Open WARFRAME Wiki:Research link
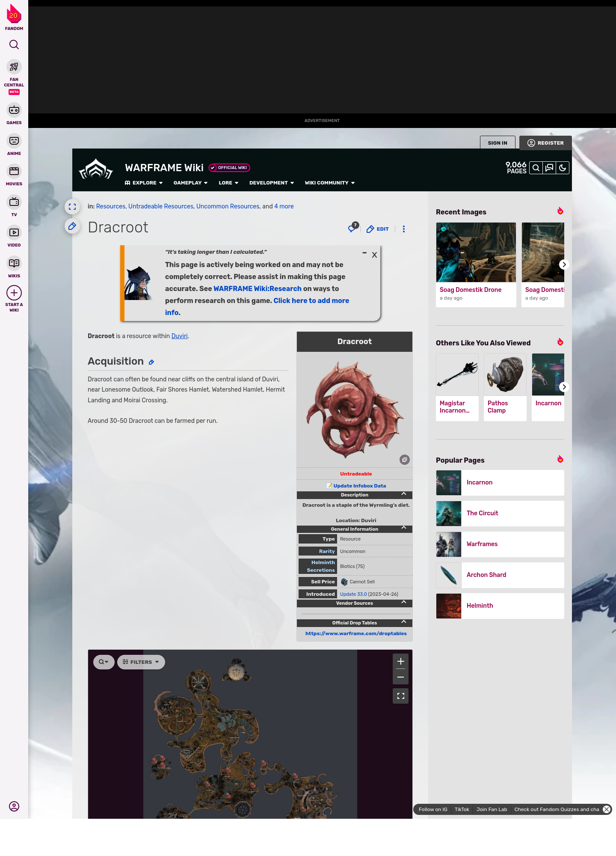This screenshot has height=856, width=616. pos(258,288)
